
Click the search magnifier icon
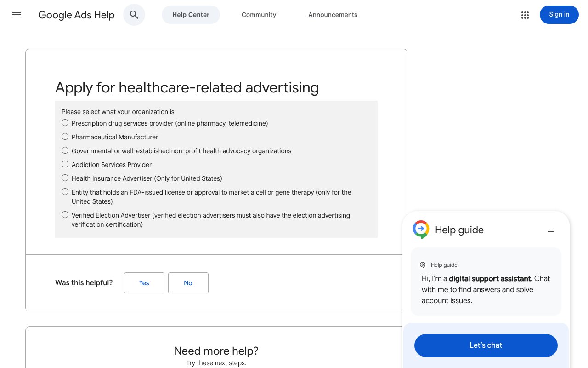click(x=134, y=15)
